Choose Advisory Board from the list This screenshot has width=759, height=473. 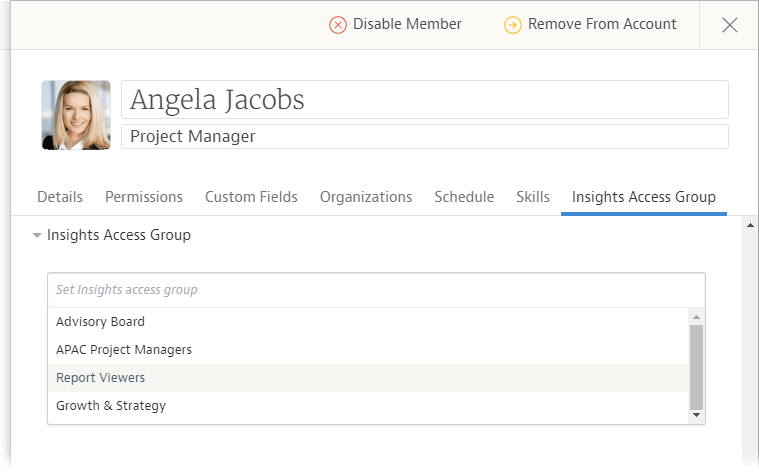(100, 322)
